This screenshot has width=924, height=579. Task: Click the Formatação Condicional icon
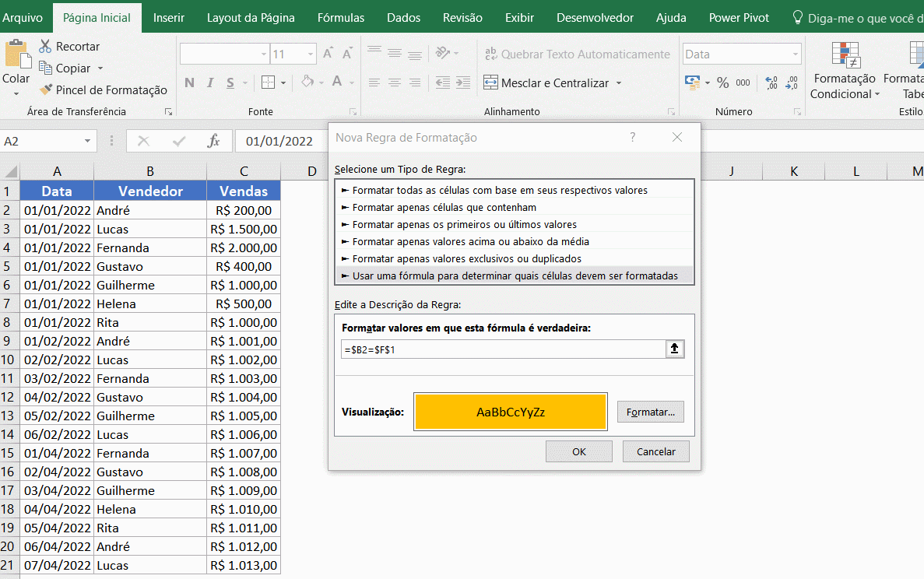point(845,54)
